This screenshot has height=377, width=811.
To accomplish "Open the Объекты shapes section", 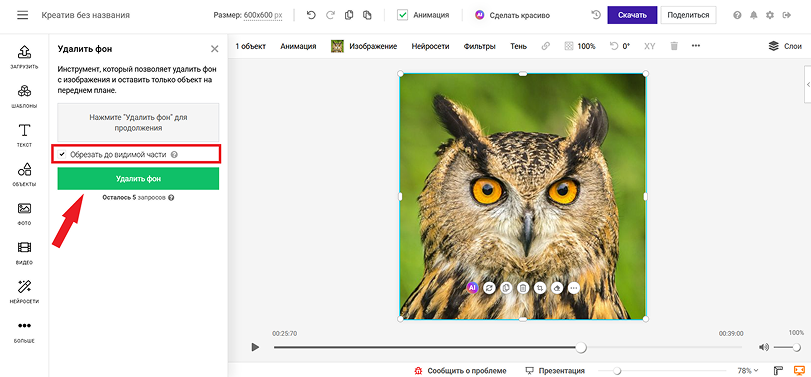I will point(24,174).
